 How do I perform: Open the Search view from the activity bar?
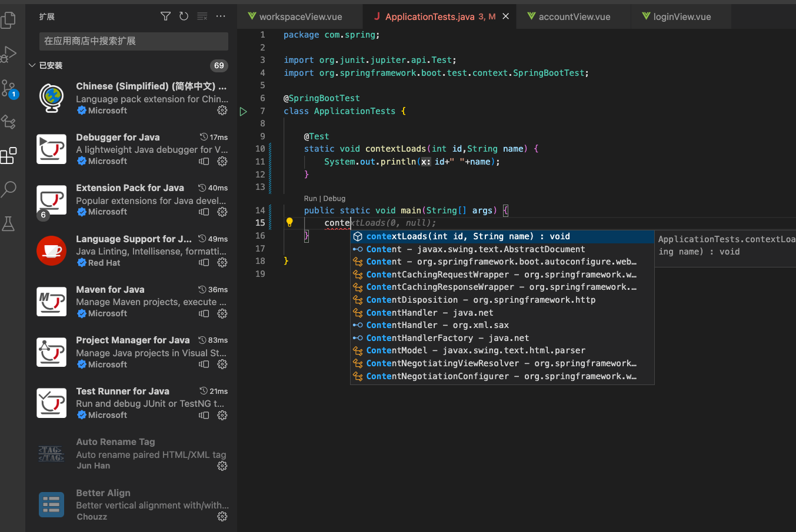(8, 189)
